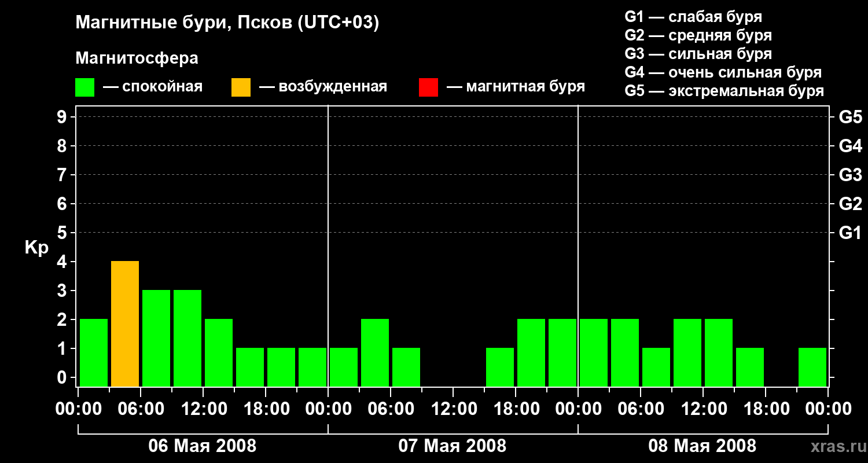Viewport: 868px width, 463px height.
Task: Click the 'Магнитосфера' legend heading
Action: click(x=137, y=58)
